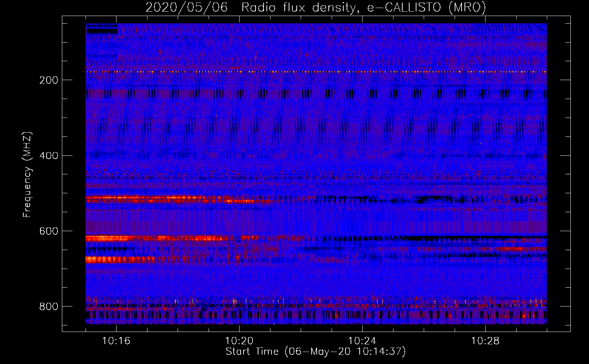Click the 600 frequency tick label
This screenshot has height=364, width=589.
point(49,232)
